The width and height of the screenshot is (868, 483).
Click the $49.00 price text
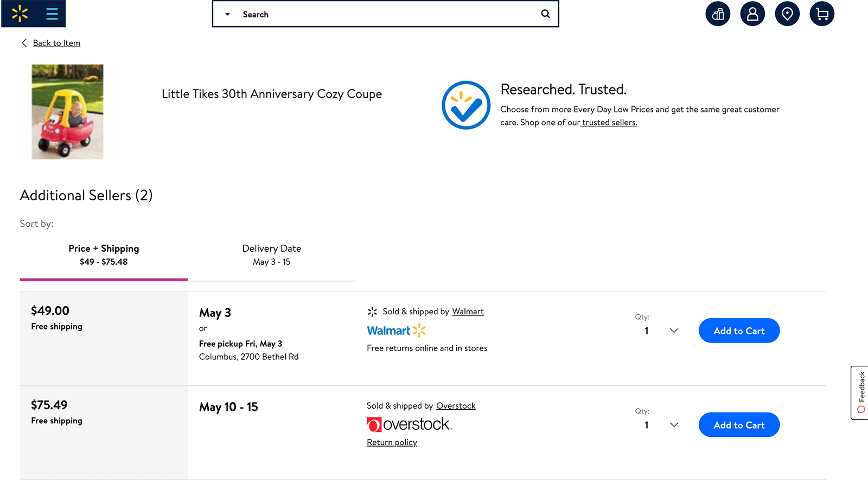point(50,310)
